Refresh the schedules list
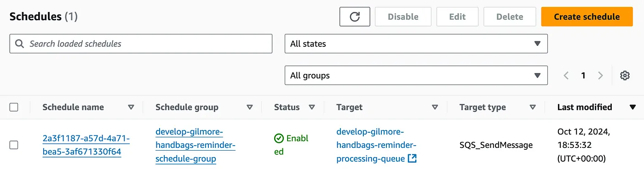Viewport: 644px width, 169px height. point(355,17)
